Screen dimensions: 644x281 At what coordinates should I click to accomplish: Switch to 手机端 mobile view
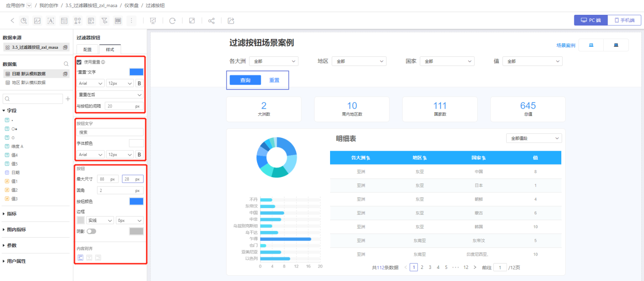tap(624, 20)
